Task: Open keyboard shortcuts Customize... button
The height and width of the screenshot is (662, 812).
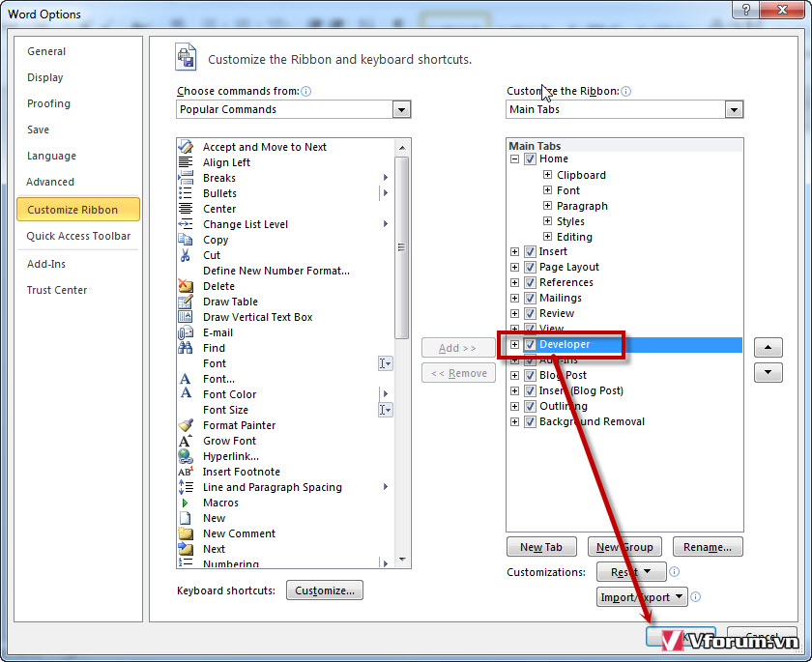Action: pyautogui.click(x=325, y=590)
